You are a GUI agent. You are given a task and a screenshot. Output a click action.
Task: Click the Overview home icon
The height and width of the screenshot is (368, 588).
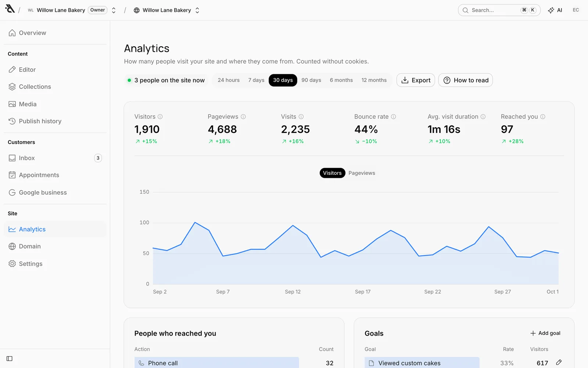[12, 33]
